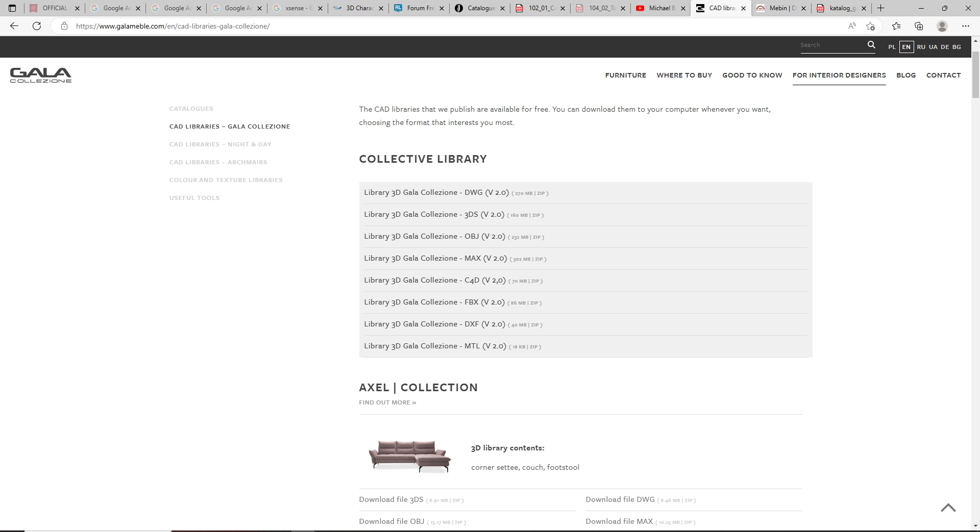Open CATALOGUES in the sidebar
980x532 pixels.
(191, 109)
